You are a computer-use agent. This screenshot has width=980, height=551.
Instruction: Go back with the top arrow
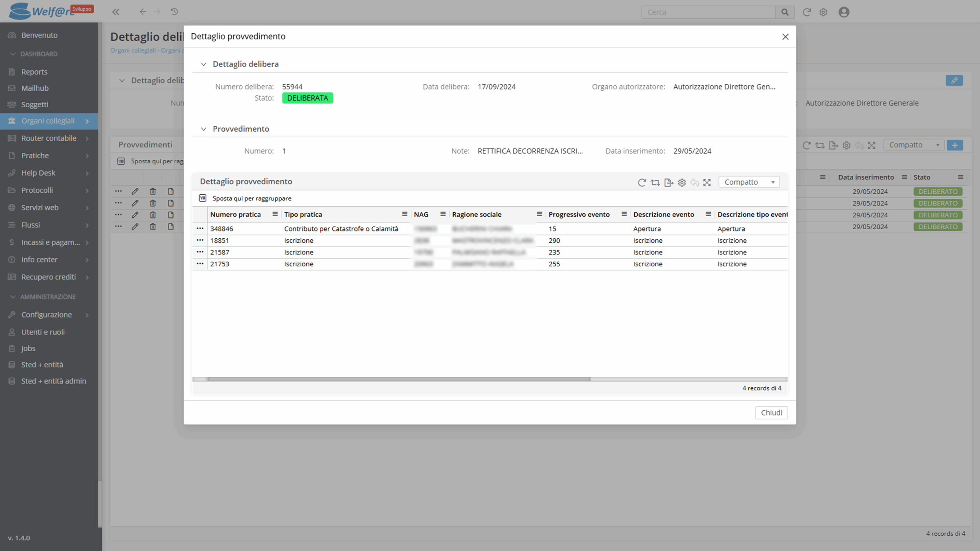click(143, 12)
